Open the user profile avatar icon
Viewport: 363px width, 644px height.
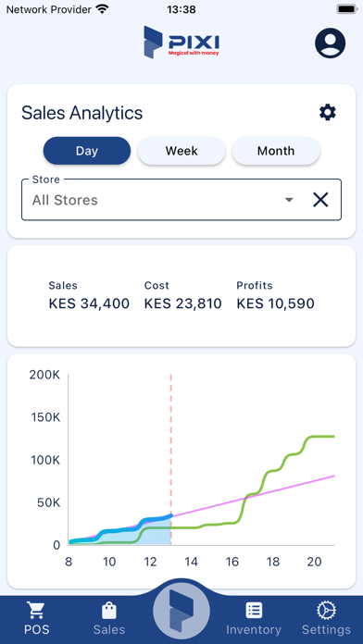[330, 43]
